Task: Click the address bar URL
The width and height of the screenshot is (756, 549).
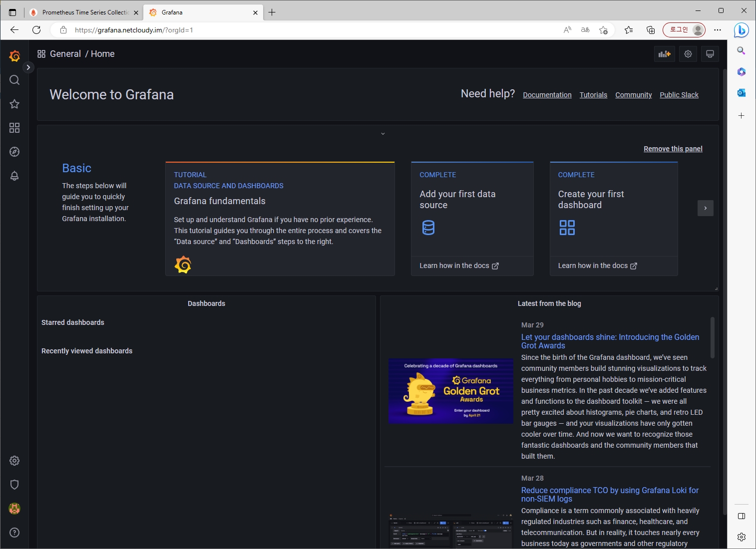Action: pyautogui.click(x=134, y=30)
